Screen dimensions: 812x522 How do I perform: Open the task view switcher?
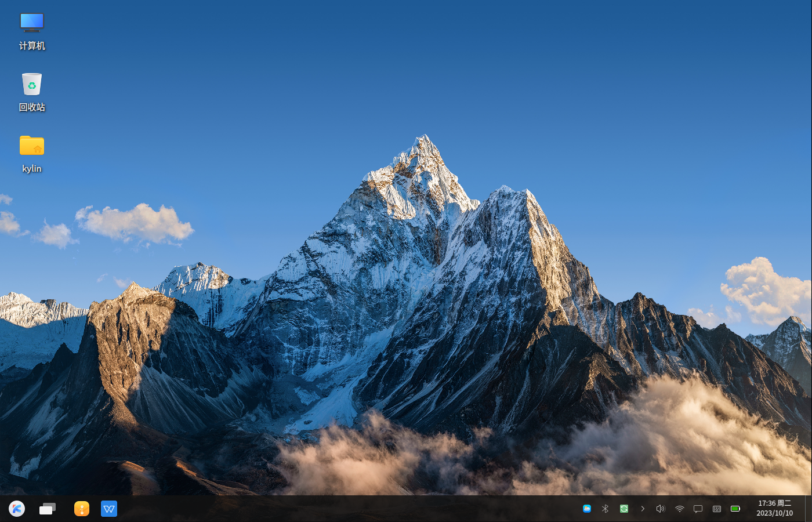(48, 509)
